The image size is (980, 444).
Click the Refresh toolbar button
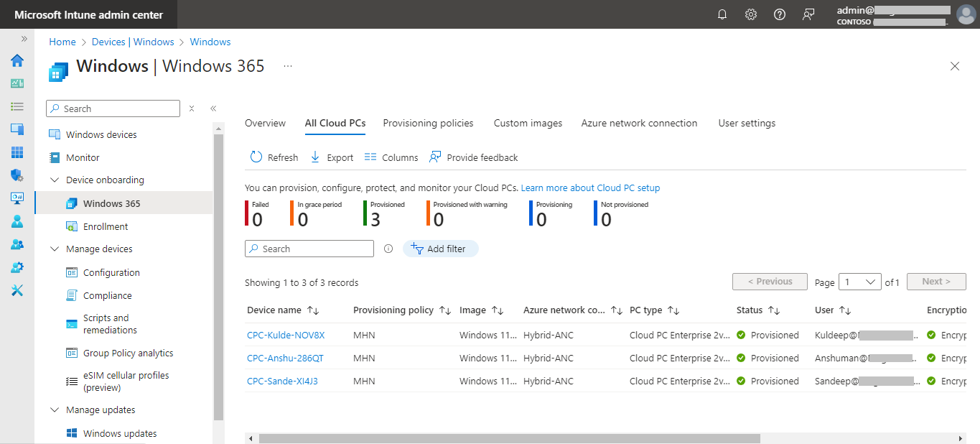[x=274, y=157]
